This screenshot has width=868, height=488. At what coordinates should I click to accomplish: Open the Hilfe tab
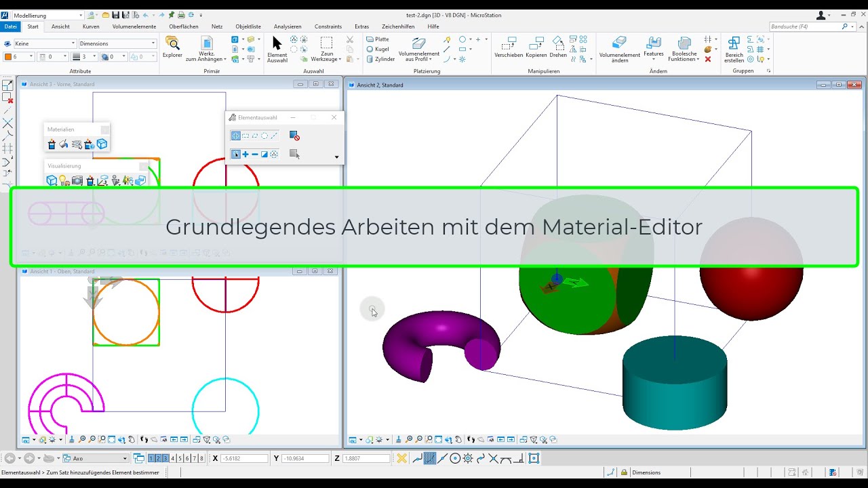click(433, 26)
